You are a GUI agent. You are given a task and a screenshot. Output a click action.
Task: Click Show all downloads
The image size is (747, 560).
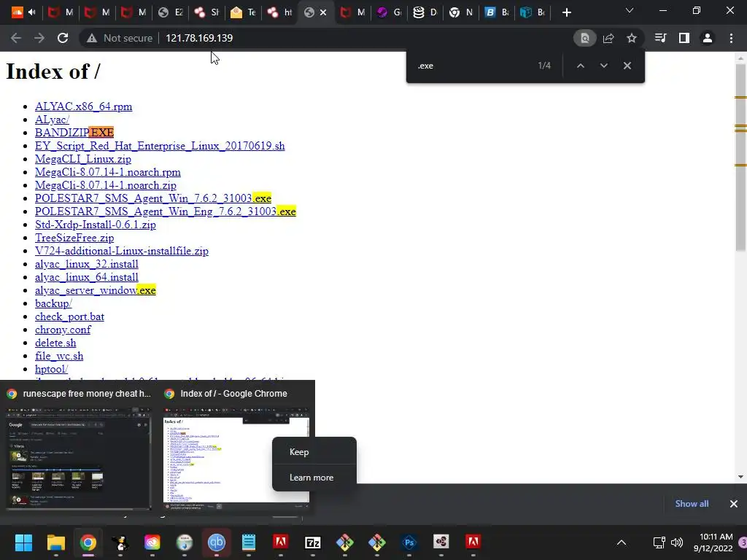(x=692, y=504)
